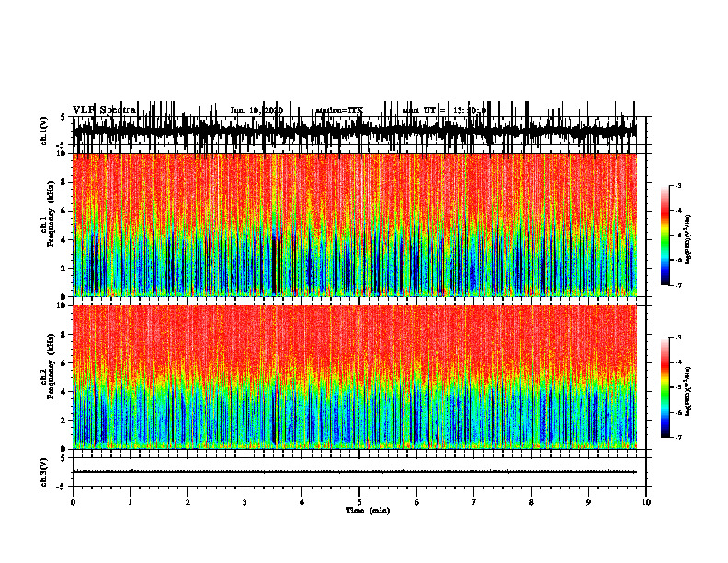The height and width of the screenshot is (563, 728).
Task: Click the "1" minute tick label
Action: tap(130, 502)
